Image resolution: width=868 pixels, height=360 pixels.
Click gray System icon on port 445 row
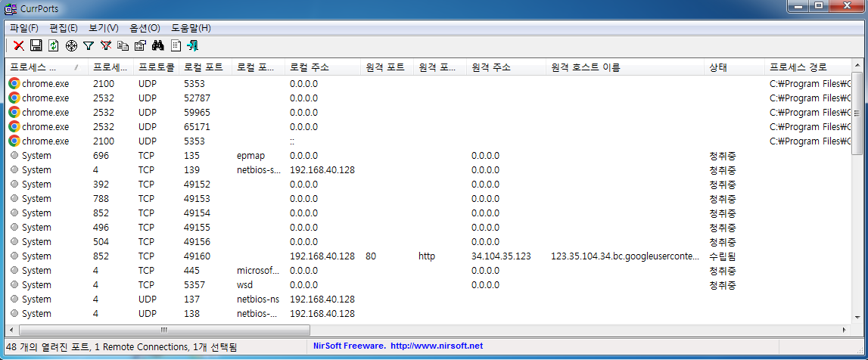tap(14, 271)
